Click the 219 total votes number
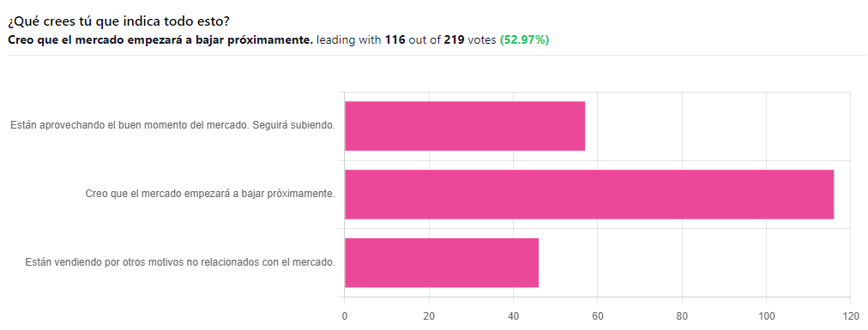The height and width of the screenshot is (330, 868). click(454, 39)
